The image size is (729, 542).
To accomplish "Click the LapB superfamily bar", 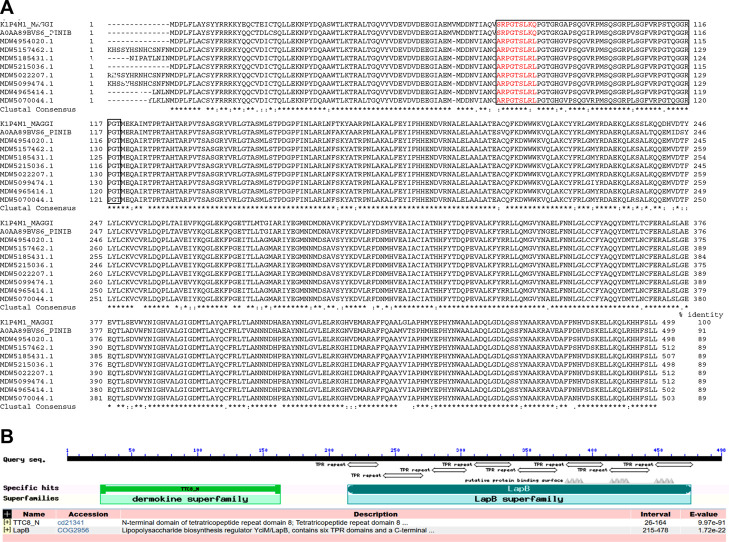I will 519,499.
